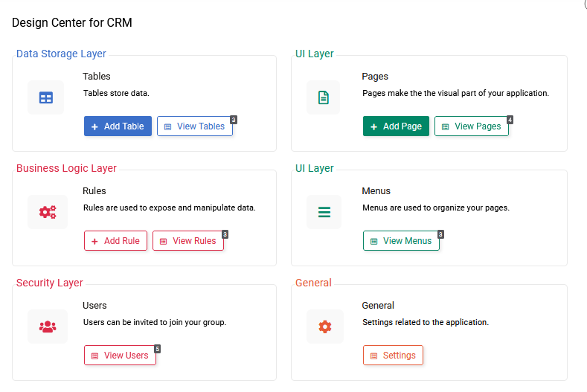Click the General settings gear icon
Screen dimensions: 587x392
tap(324, 327)
